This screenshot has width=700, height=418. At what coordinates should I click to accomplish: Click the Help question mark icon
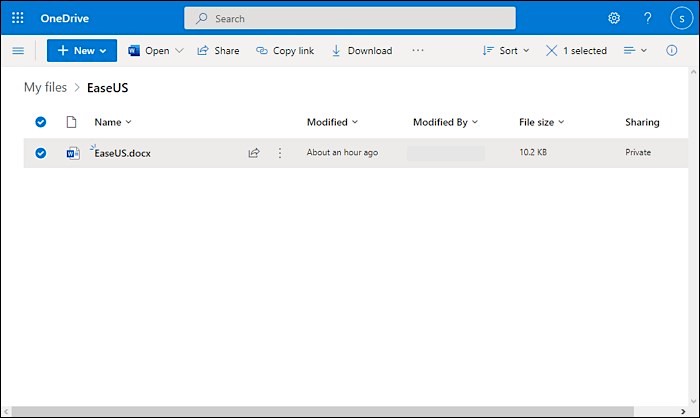click(647, 18)
